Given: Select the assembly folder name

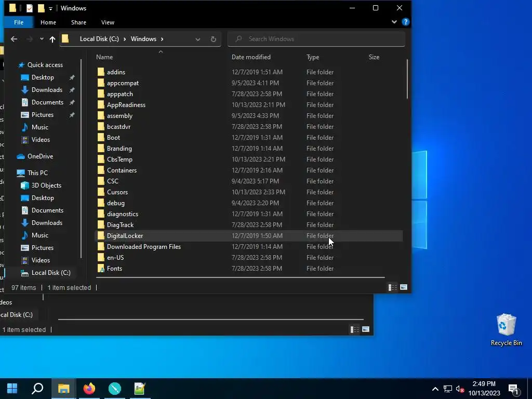Looking at the screenshot, I should coord(120,116).
